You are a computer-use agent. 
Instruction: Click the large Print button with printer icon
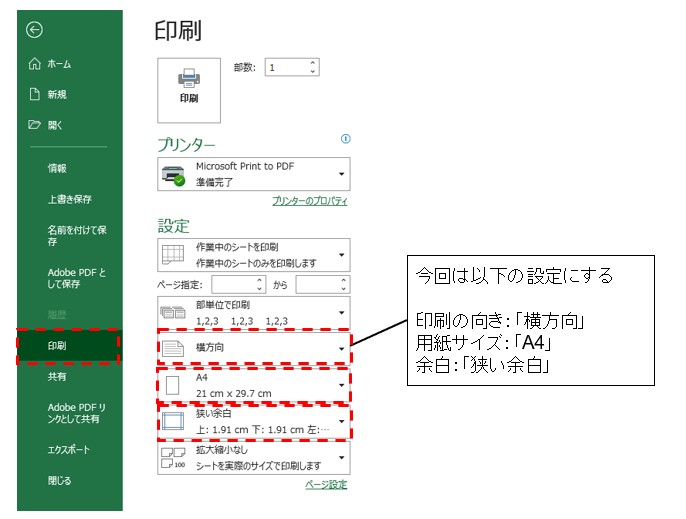pos(189,87)
